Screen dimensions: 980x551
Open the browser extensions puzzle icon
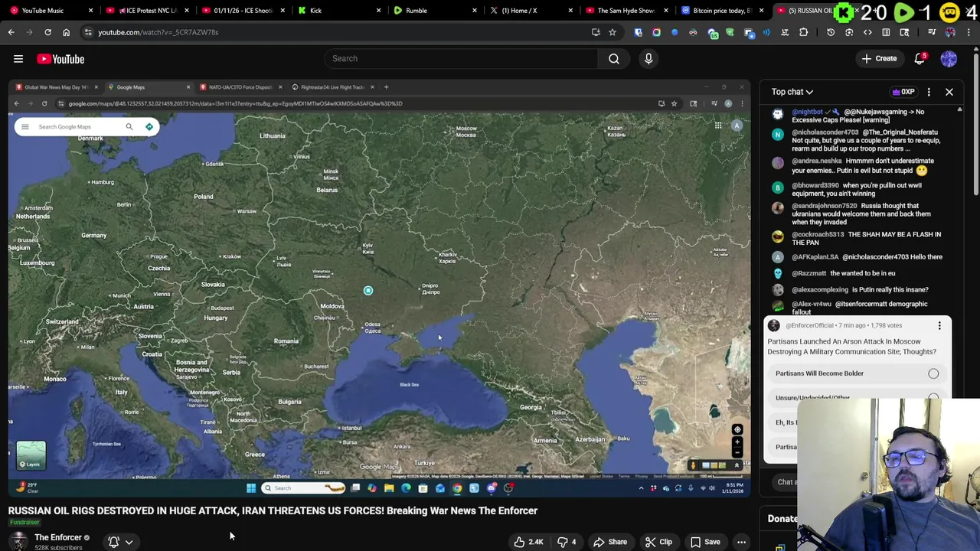803,32
